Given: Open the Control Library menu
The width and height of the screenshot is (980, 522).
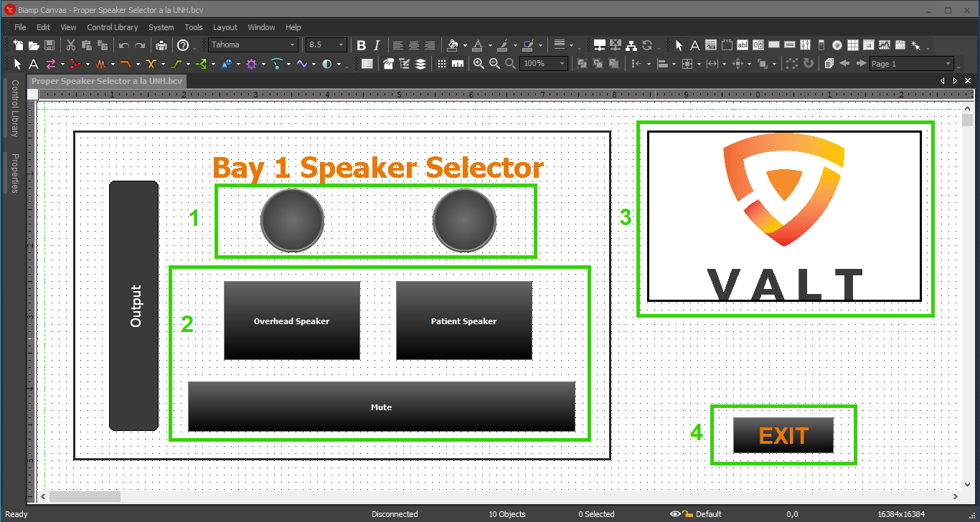Looking at the screenshot, I should click(112, 27).
